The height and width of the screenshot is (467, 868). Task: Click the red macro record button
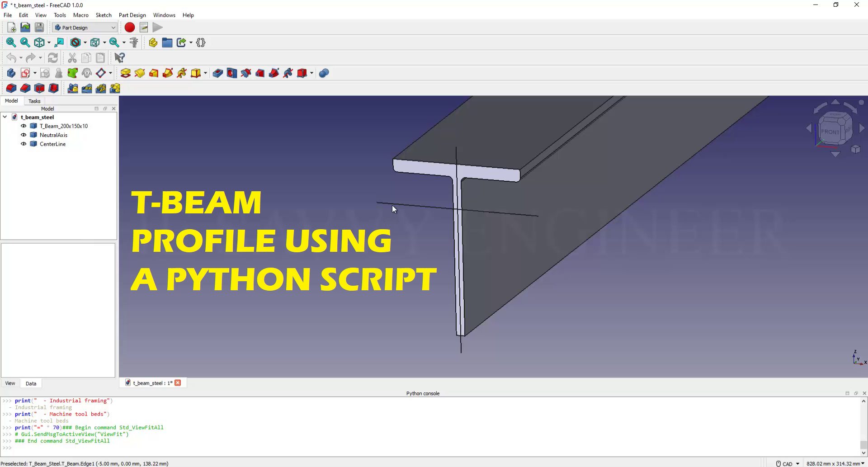129,28
